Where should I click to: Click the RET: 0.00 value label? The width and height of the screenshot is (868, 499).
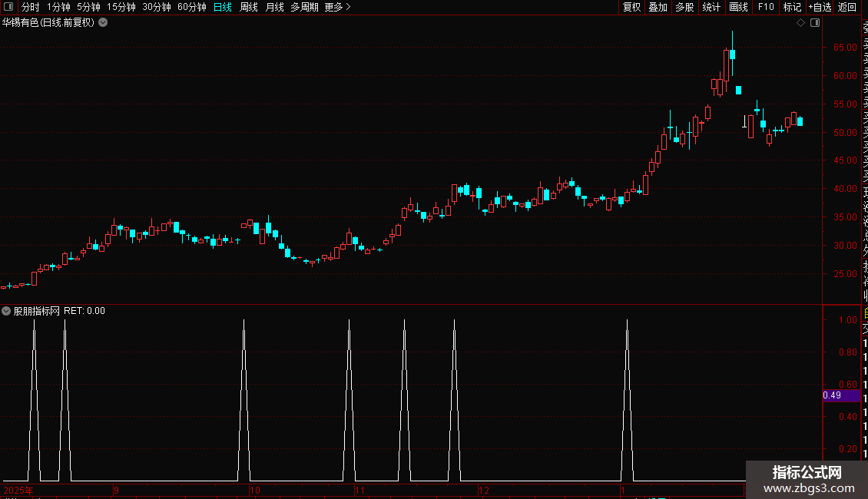tap(84, 311)
